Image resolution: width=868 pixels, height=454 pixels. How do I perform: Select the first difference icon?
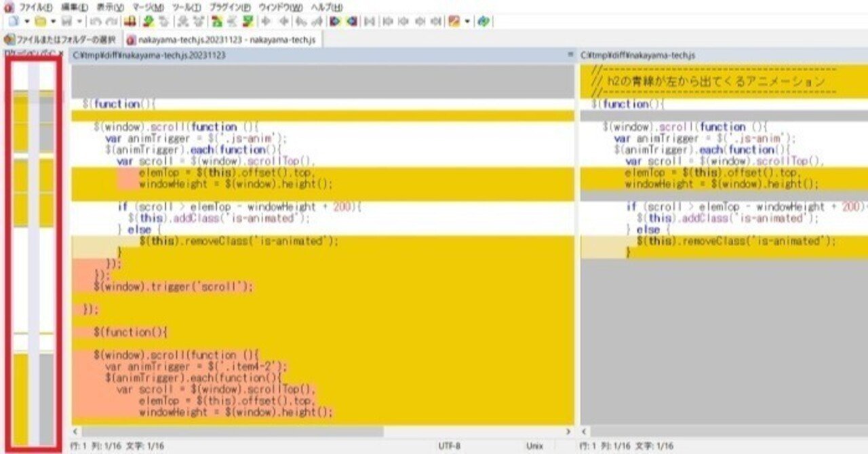click(x=387, y=22)
